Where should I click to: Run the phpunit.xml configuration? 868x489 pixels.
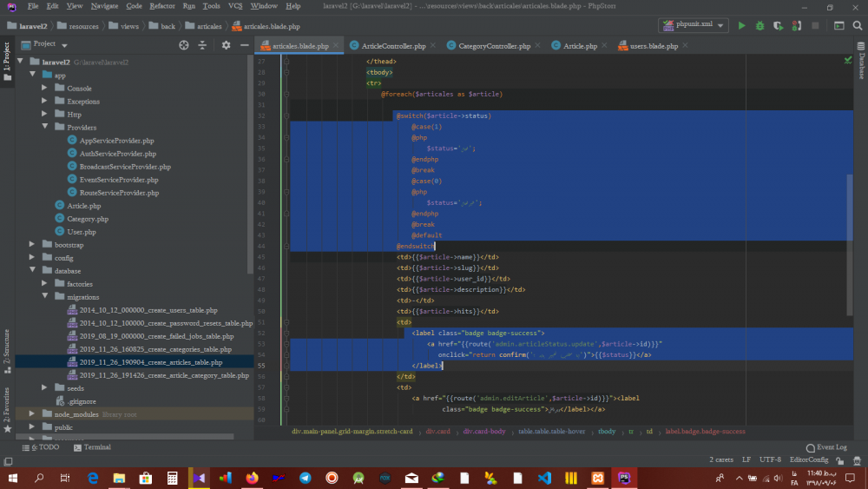[741, 26]
